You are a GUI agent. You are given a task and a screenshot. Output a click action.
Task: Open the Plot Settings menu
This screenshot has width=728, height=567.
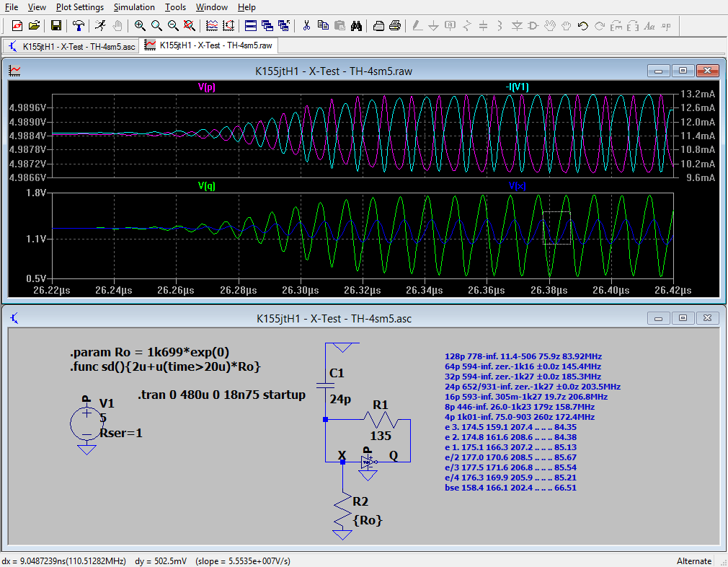pyautogui.click(x=79, y=7)
